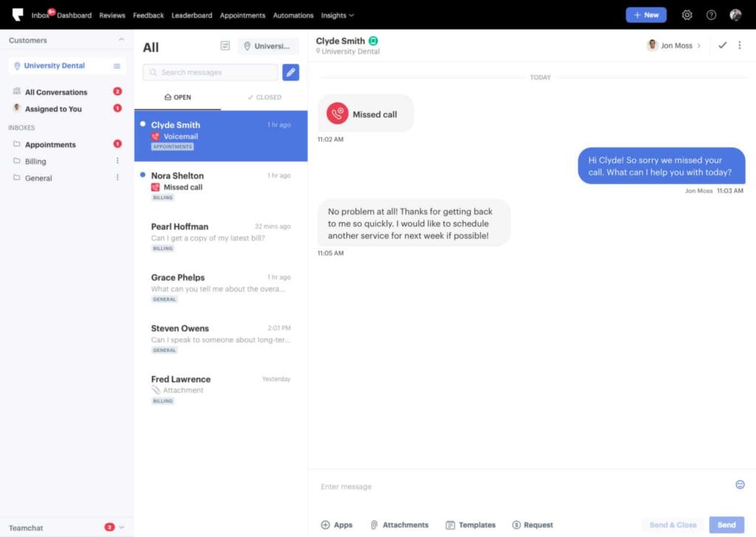Click the blue New button

click(645, 15)
